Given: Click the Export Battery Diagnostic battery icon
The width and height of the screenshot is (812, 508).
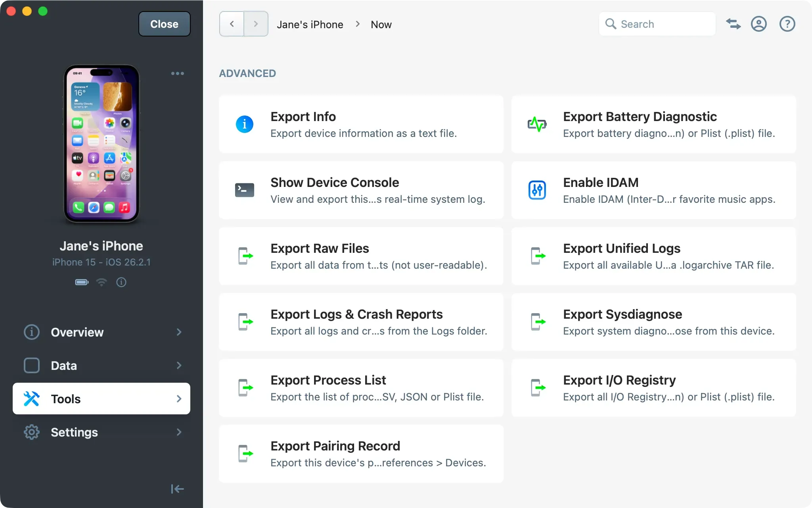Looking at the screenshot, I should point(537,124).
